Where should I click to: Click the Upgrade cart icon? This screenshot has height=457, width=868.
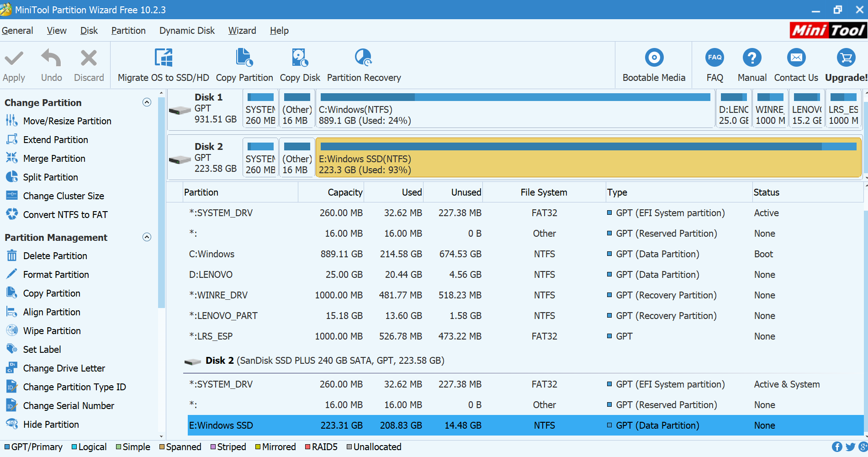[x=846, y=58]
